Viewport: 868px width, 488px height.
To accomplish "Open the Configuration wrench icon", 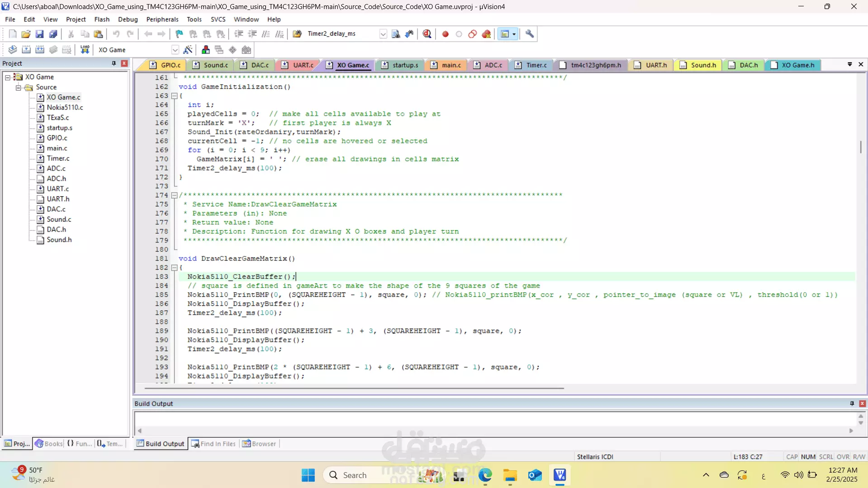I will [x=530, y=34].
